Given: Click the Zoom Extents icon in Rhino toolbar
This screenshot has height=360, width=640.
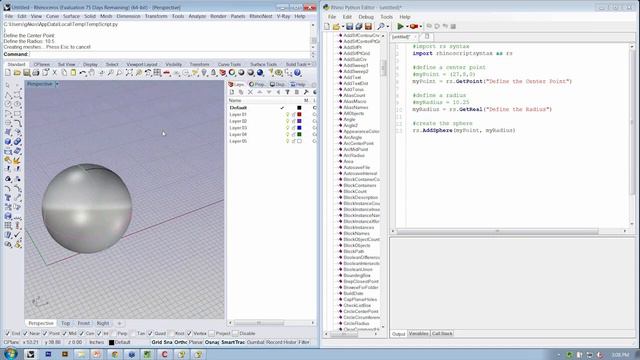Looking at the screenshot, I should click(129, 73).
